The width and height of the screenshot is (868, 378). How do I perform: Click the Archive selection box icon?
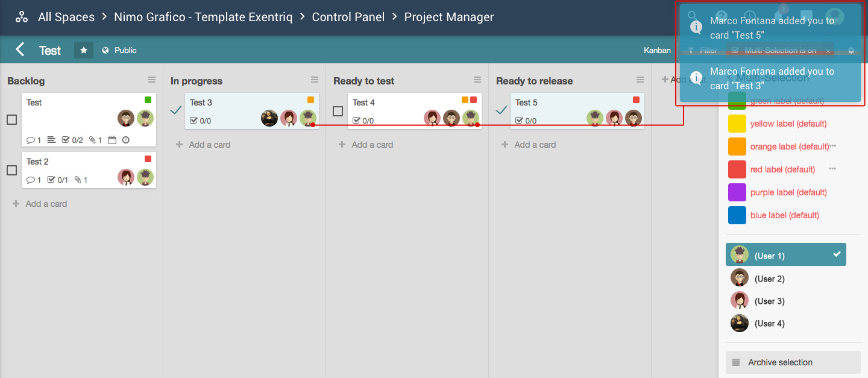[x=735, y=362]
